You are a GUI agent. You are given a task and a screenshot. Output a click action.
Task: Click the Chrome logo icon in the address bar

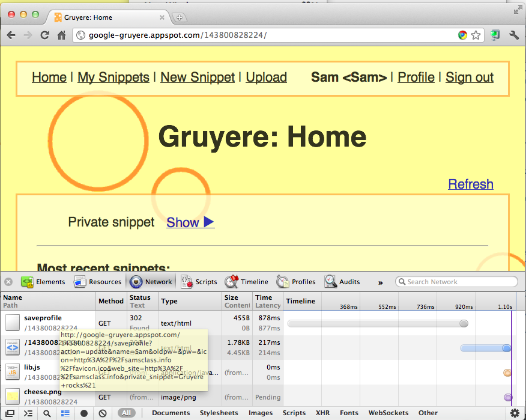(462, 35)
